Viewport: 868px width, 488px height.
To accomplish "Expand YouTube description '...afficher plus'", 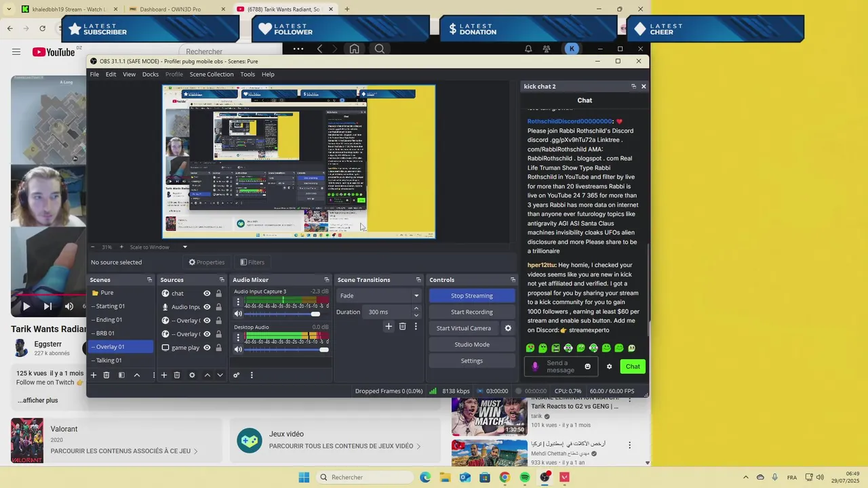I will click(38, 401).
